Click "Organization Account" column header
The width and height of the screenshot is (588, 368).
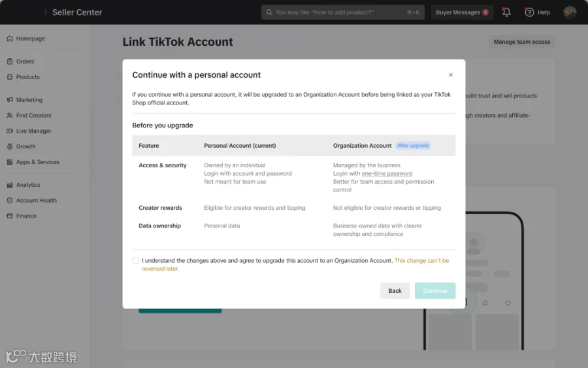tap(362, 146)
